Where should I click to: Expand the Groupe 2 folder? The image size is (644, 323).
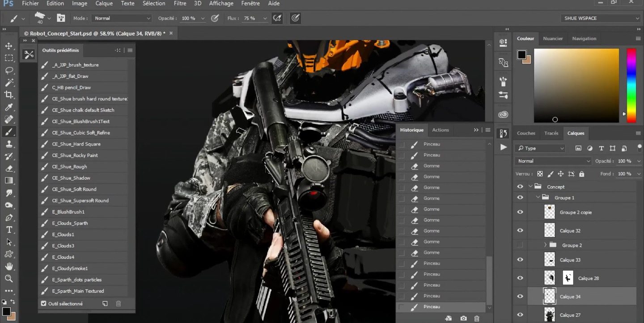545,245
